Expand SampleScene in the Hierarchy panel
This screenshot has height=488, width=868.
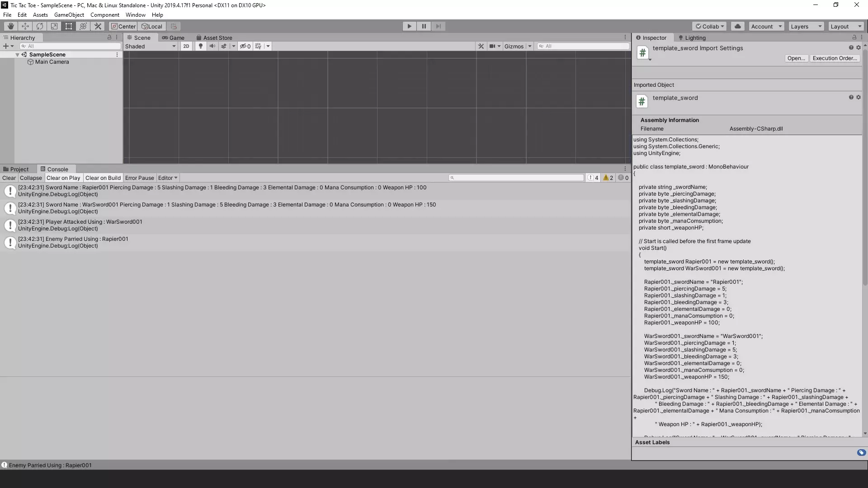(x=18, y=54)
